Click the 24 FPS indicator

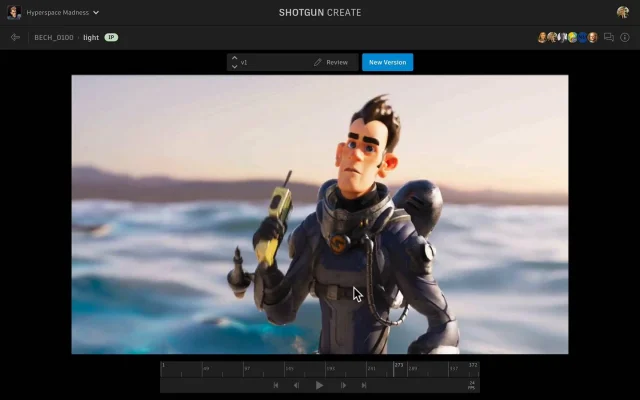(x=472, y=385)
